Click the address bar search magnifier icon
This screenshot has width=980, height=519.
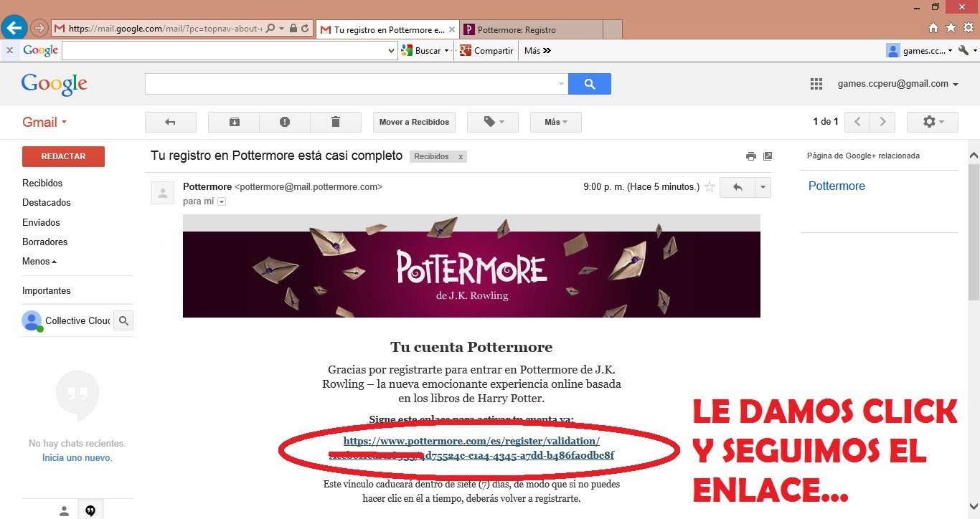point(270,29)
